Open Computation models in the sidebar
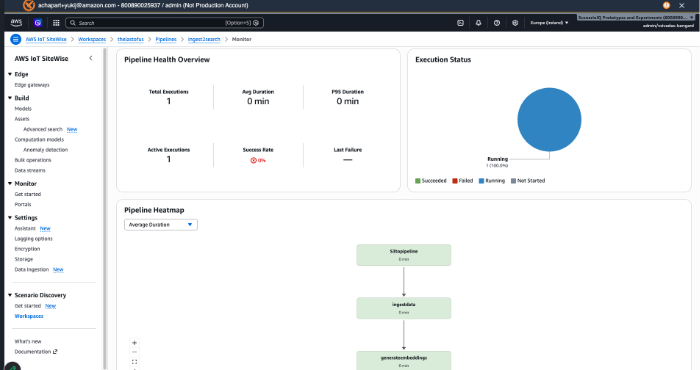The height and width of the screenshot is (370, 700). (39, 139)
